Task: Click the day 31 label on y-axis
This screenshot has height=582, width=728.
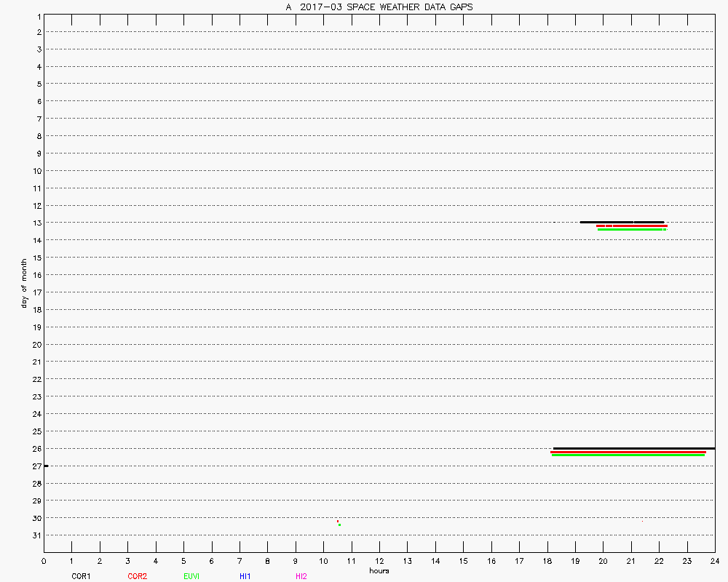Action: pos(35,535)
